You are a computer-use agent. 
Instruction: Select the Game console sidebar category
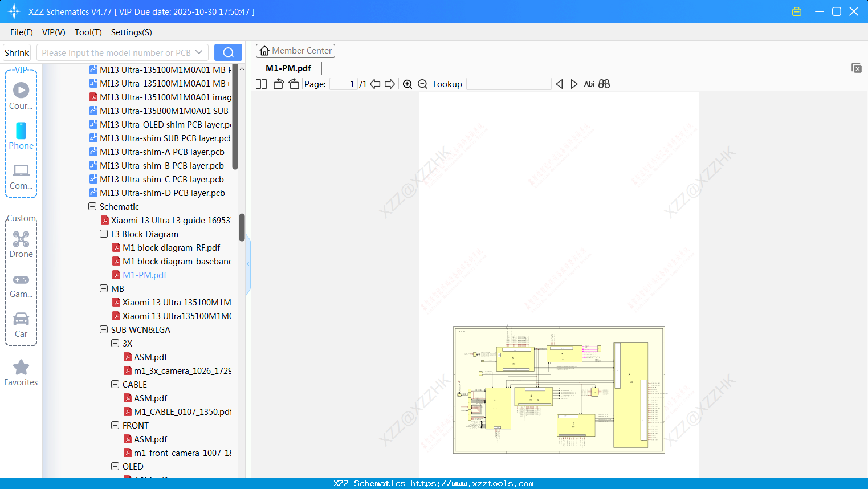click(x=21, y=285)
